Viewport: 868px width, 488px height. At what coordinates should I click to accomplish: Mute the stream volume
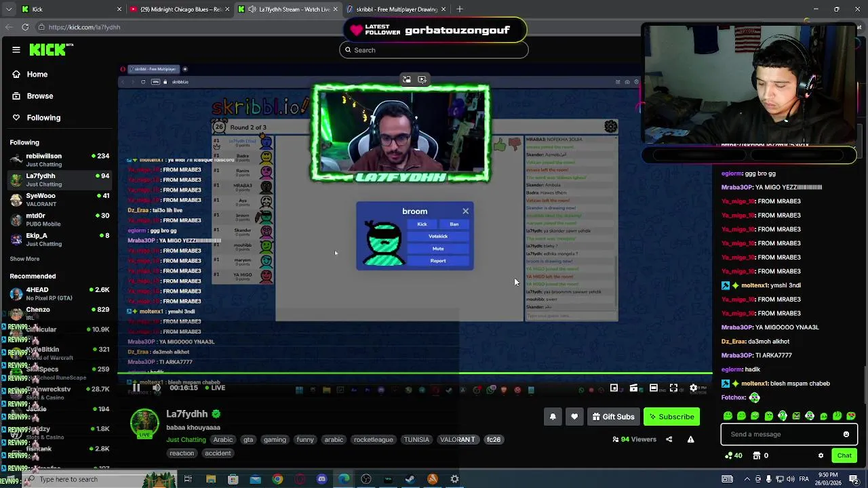[x=156, y=388]
